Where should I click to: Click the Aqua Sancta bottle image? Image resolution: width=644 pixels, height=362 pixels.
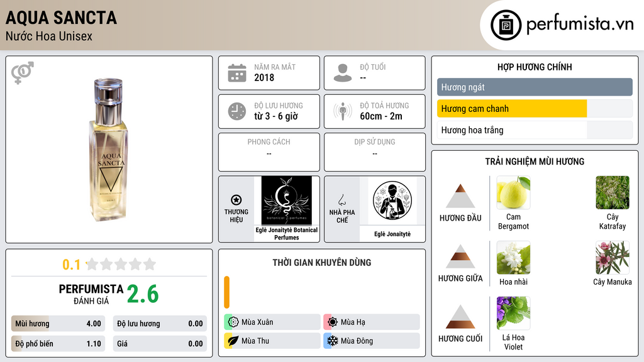click(108, 150)
